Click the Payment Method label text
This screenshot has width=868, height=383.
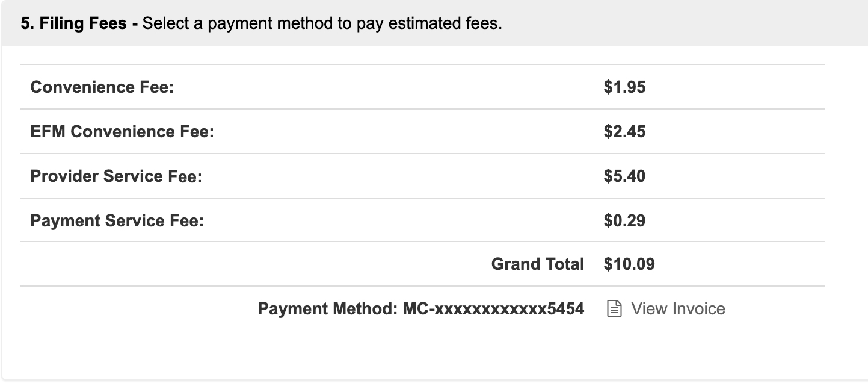(328, 309)
